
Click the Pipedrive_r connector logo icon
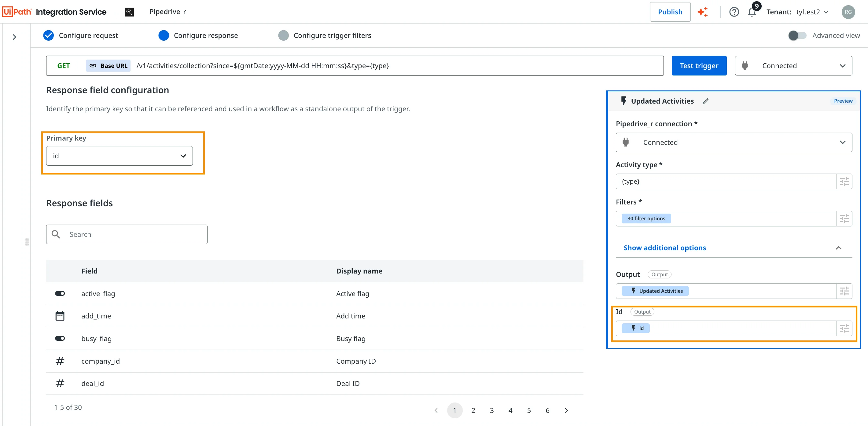tap(129, 12)
